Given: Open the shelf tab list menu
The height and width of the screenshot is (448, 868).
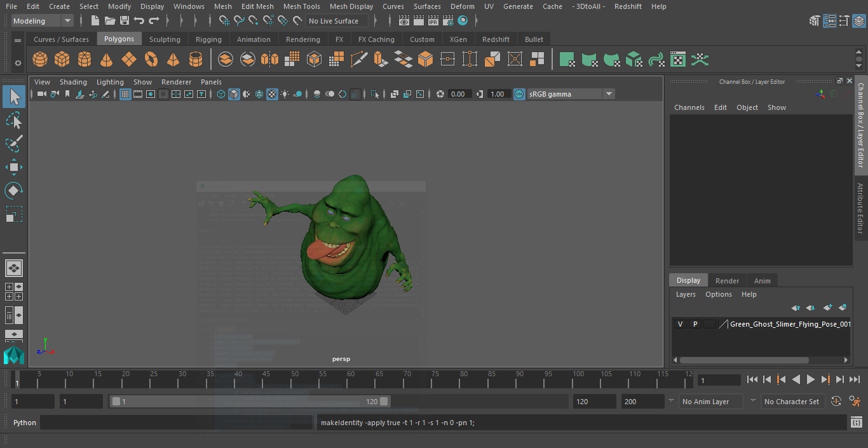Looking at the screenshot, I should pyautogui.click(x=18, y=39).
